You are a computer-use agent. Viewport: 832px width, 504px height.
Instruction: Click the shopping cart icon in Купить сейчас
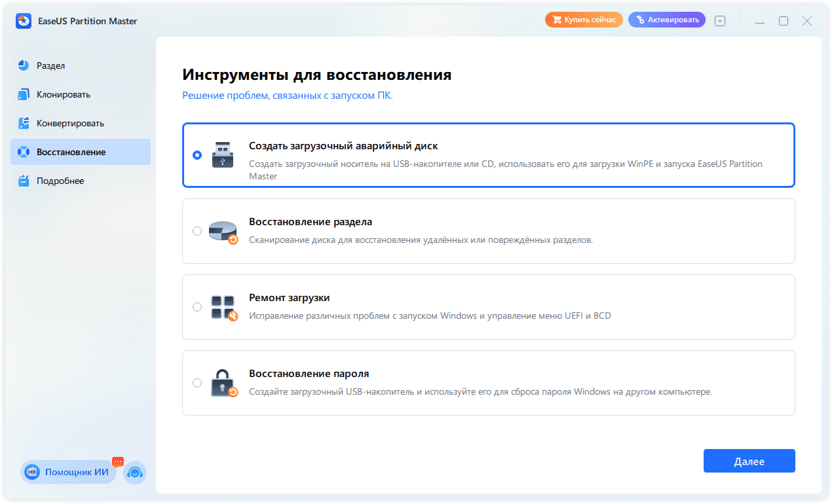(x=558, y=20)
